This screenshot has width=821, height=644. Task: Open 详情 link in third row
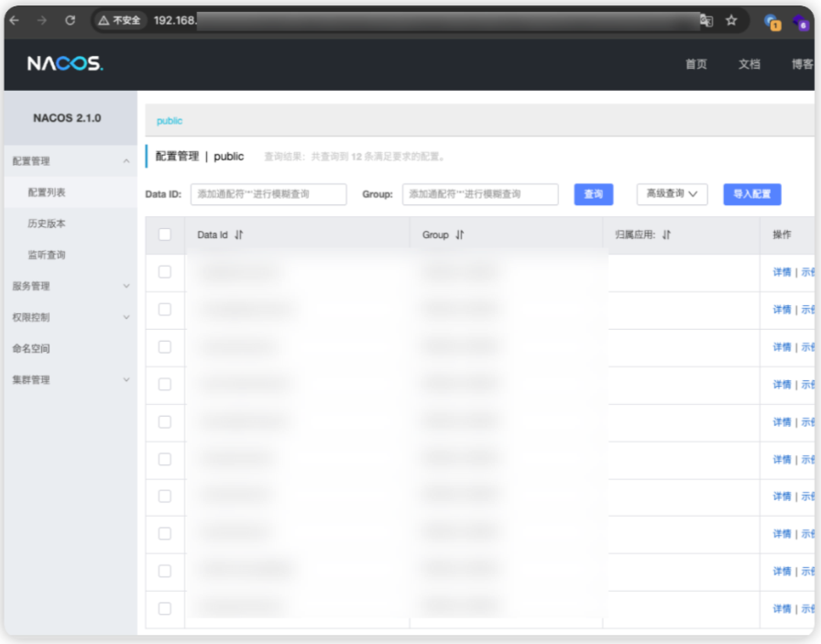coord(782,347)
